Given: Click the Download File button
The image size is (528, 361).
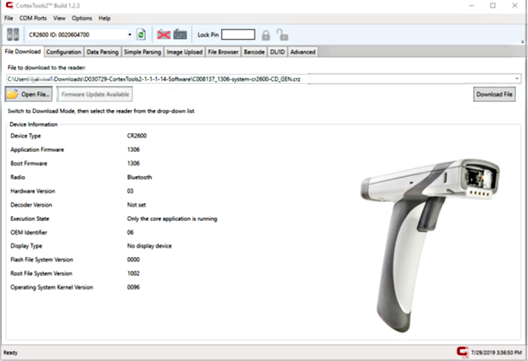Looking at the screenshot, I should (x=494, y=94).
